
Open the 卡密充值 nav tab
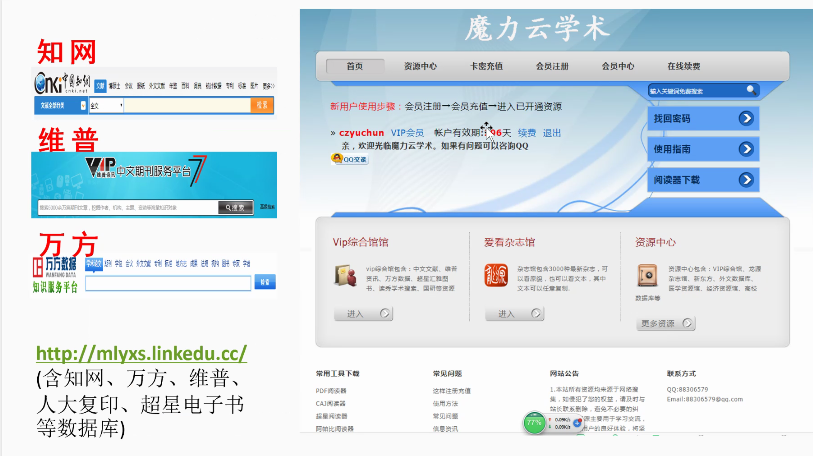coord(486,66)
